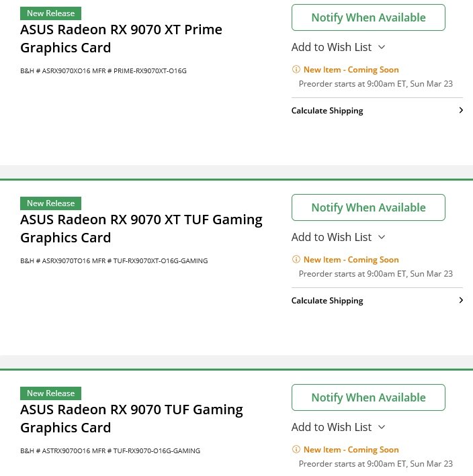The height and width of the screenshot is (476, 473).
Task: Expand Add to Wish List for RX 9070 XT TUF
Action: [338, 237]
